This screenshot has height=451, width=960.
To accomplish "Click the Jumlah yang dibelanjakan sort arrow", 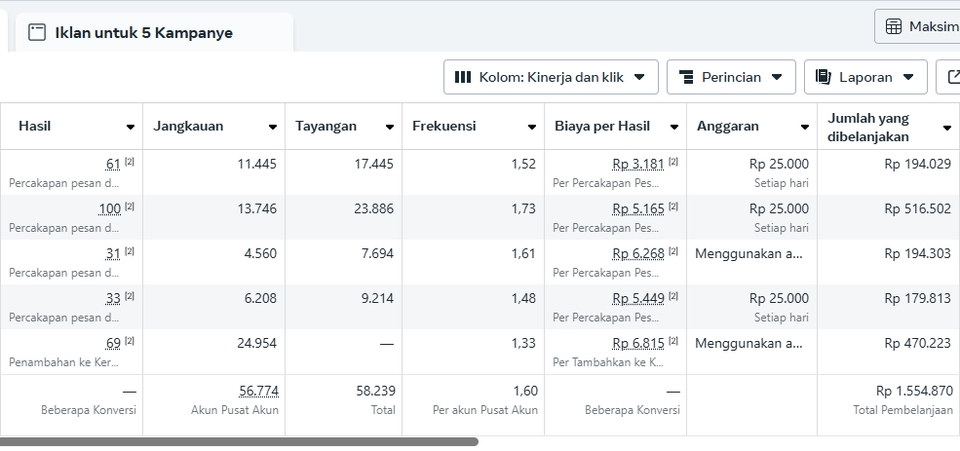I will [946, 127].
